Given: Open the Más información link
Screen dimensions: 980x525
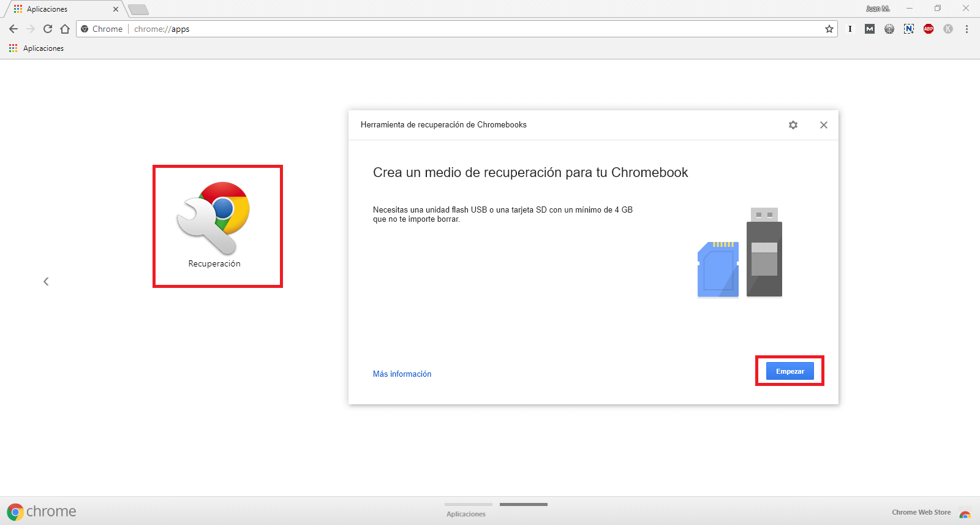Looking at the screenshot, I should (402, 374).
